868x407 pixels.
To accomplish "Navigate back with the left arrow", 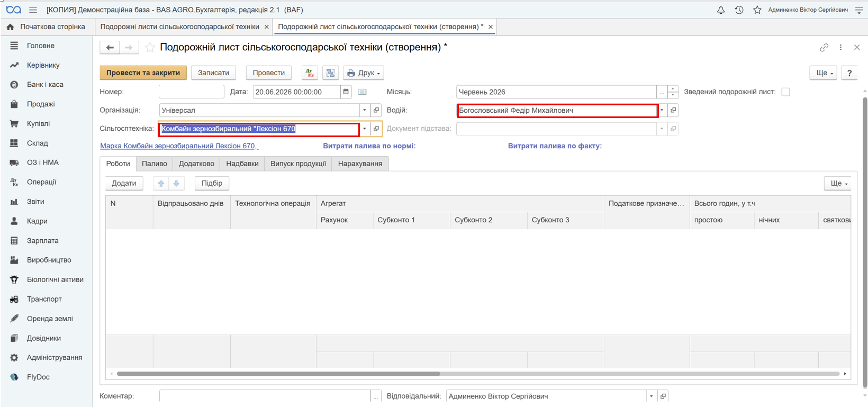I will [110, 48].
